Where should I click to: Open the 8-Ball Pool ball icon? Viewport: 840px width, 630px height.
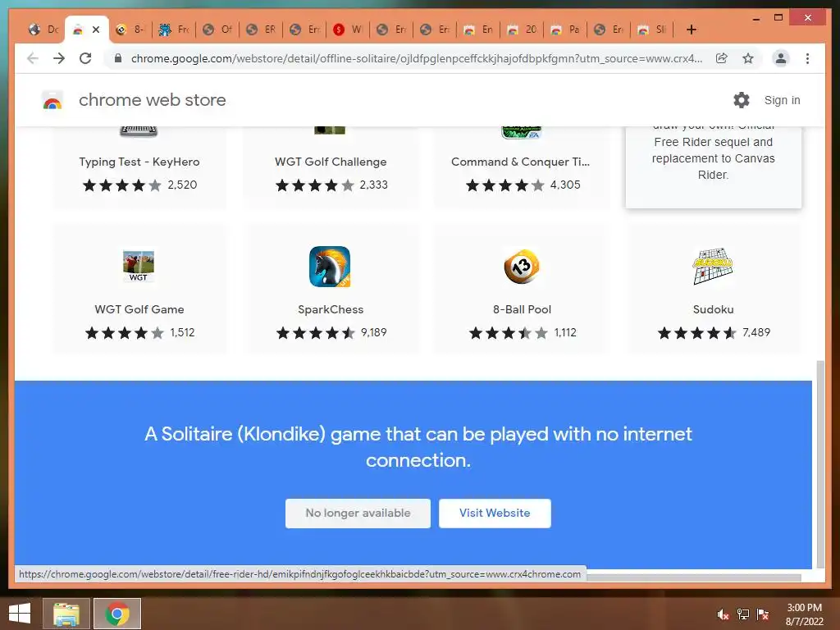(522, 267)
